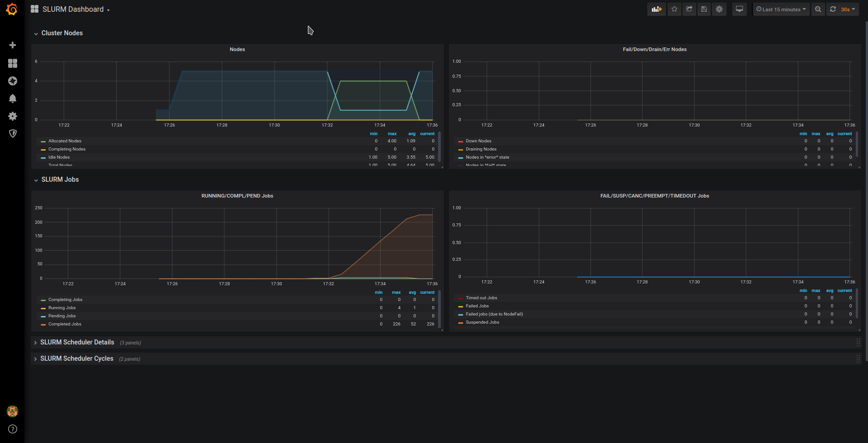Star this dashboard as favorite

click(674, 9)
